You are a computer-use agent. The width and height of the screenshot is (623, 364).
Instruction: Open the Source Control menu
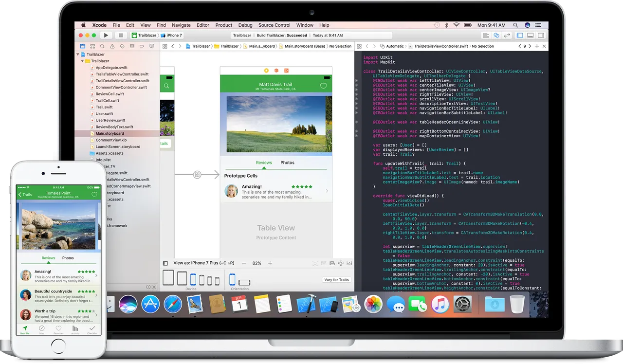[275, 25]
